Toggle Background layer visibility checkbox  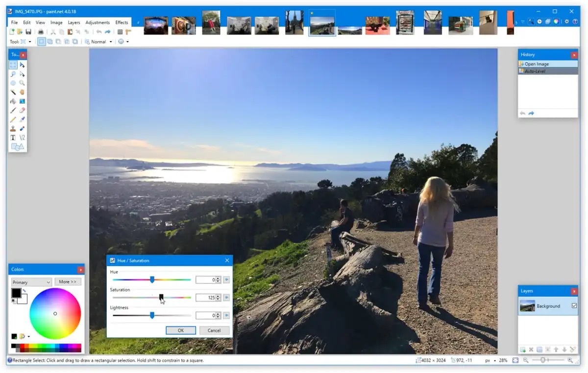click(x=574, y=306)
